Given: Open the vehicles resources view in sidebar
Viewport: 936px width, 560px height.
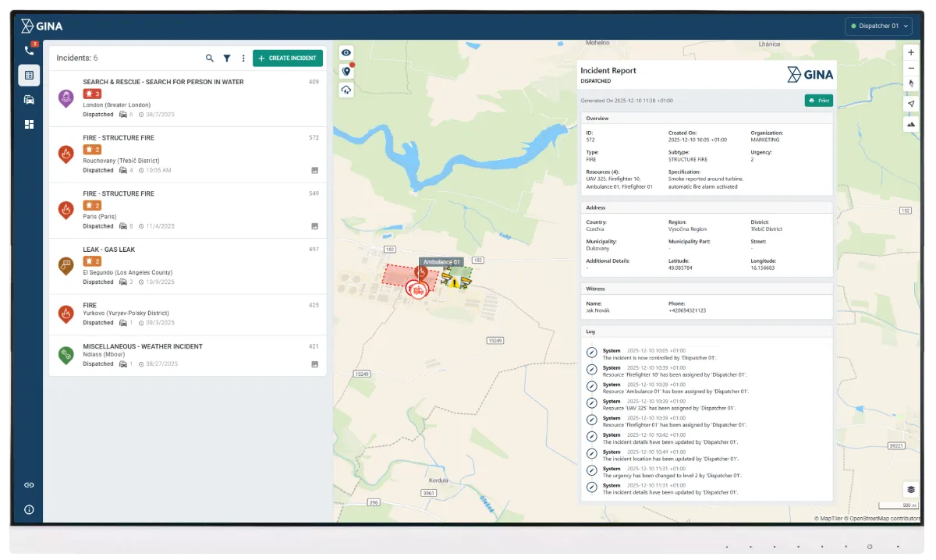Looking at the screenshot, I should click(30, 100).
